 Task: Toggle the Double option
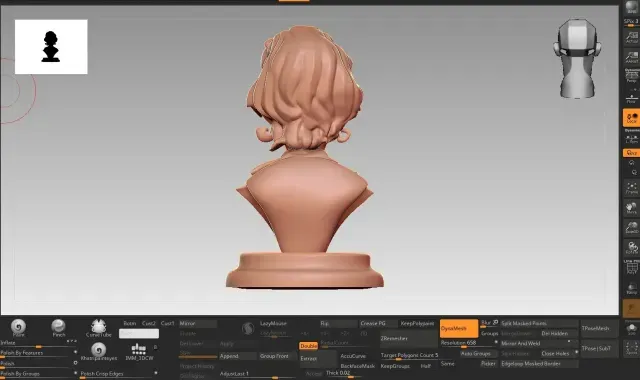309,346
